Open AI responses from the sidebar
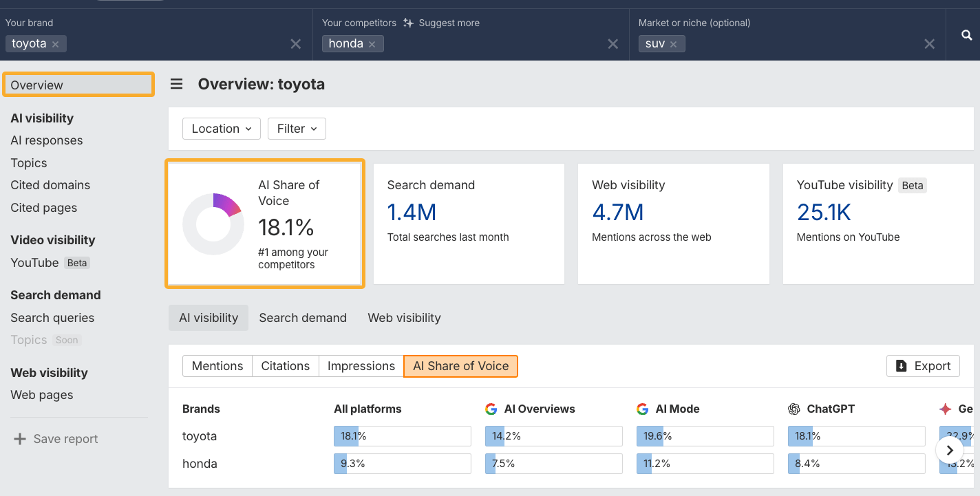Viewport: 980px width, 496px height. (46, 140)
